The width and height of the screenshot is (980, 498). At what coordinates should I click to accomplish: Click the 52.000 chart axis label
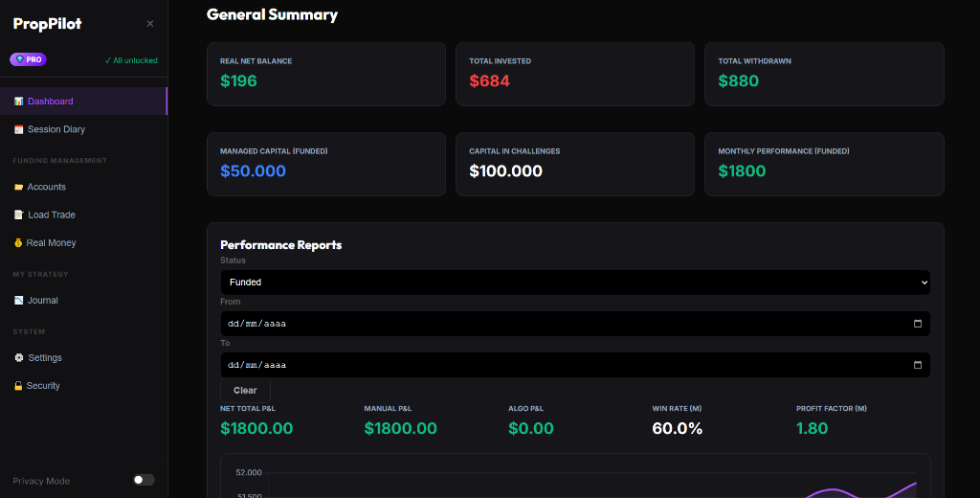tap(249, 472)
